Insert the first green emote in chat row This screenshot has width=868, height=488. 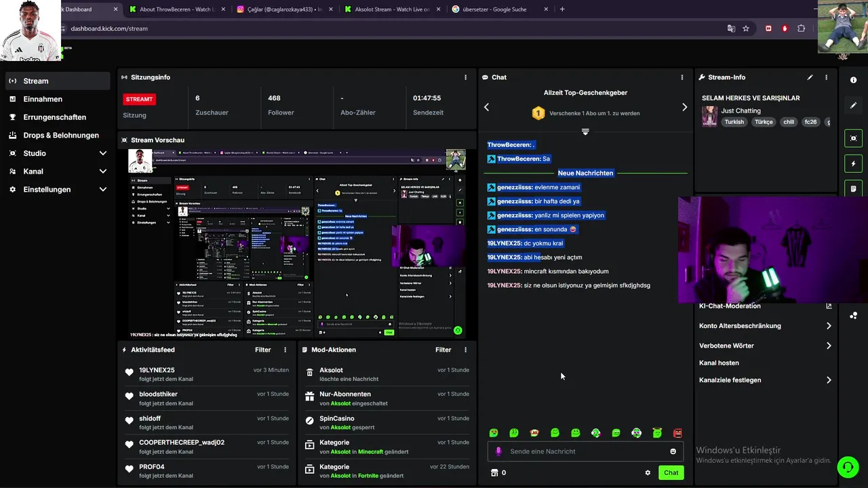point(494,433)
